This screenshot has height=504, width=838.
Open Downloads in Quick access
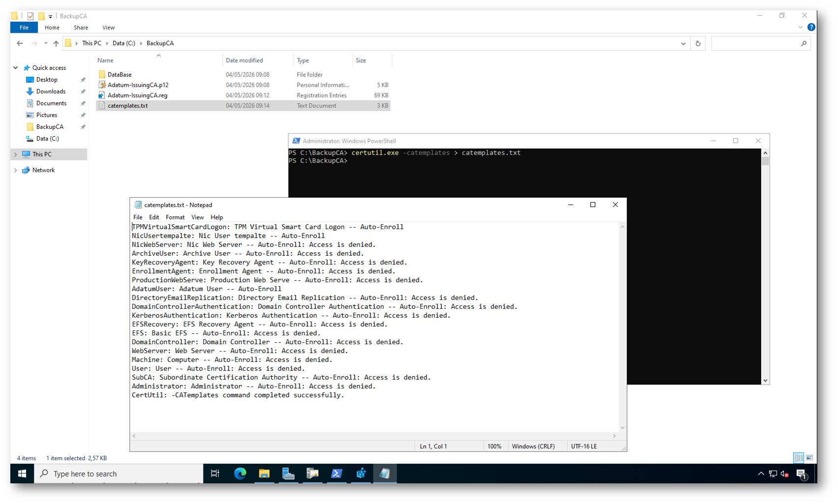[x=51, y=91]
